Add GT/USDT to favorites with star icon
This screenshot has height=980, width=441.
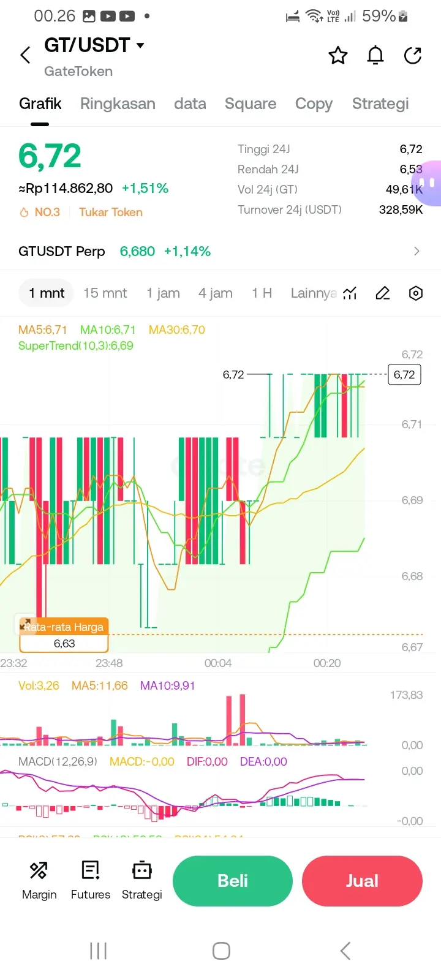click(x=338, y=56)
